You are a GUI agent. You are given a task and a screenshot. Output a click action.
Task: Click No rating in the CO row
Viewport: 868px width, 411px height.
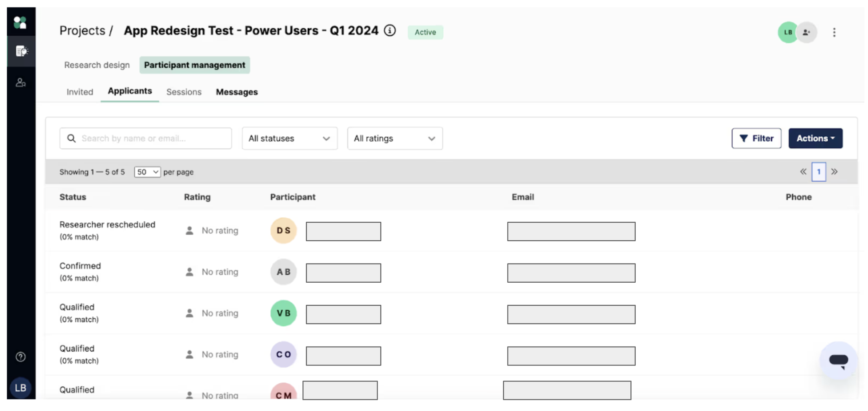[220, 354]
